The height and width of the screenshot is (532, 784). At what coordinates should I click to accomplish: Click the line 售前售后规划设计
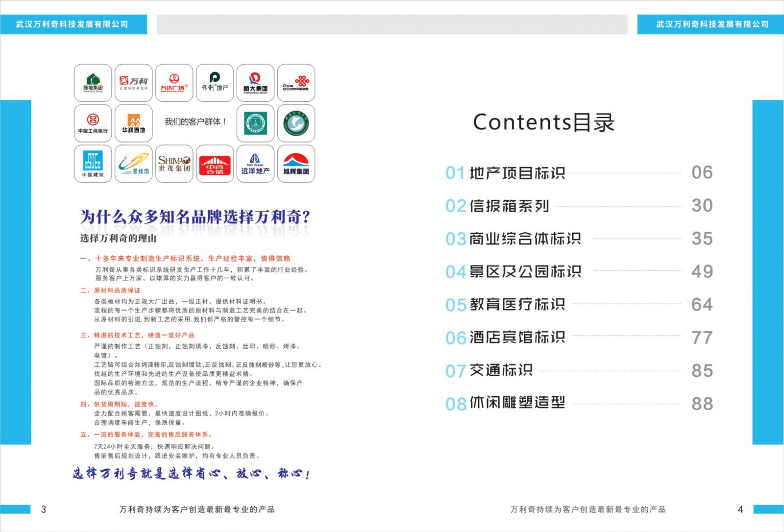tap(177, 456)
